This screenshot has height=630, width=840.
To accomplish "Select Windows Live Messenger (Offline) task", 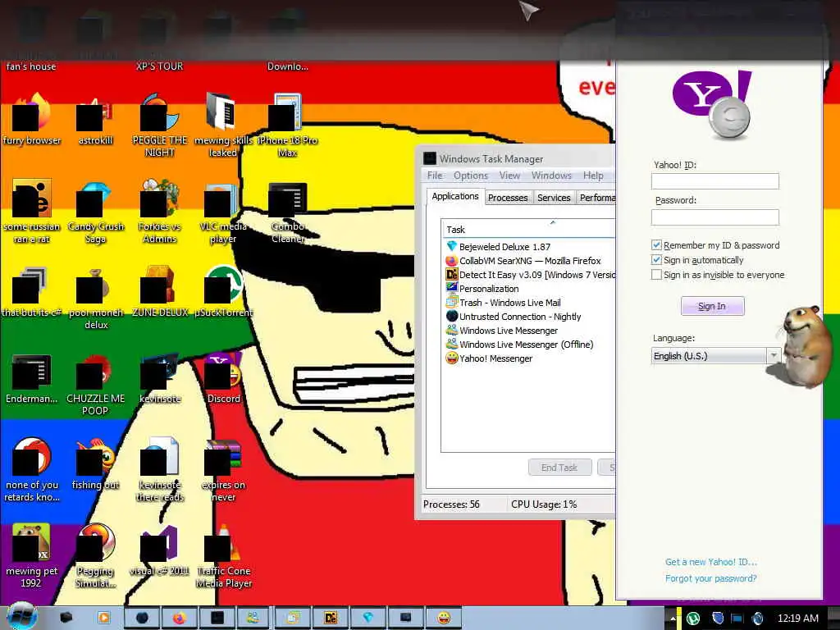I will (530, 344).
